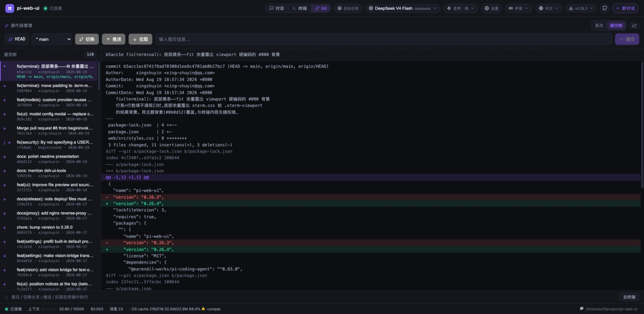The width and height of the screenshot is (644, 314).
Task: Click the '已连接' label beside pi-web-ui title
Action: pos(56,8)
